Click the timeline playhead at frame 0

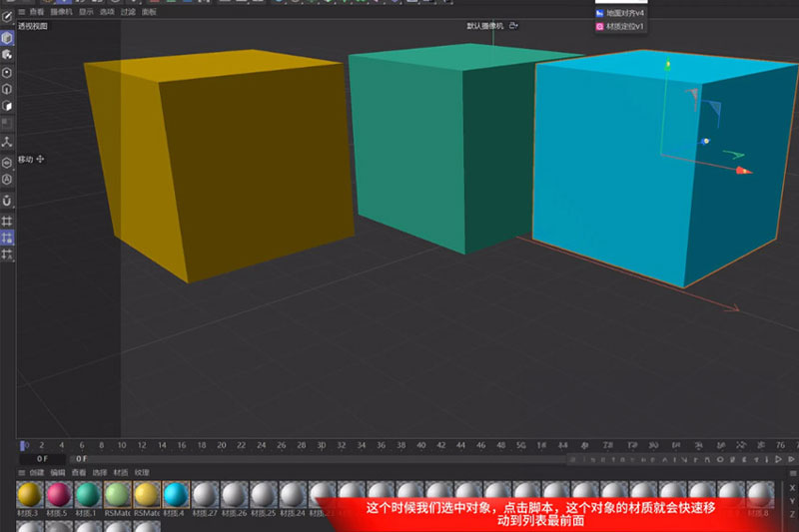[x=22, y=446]
